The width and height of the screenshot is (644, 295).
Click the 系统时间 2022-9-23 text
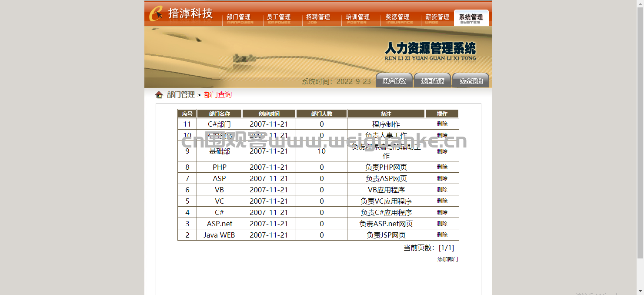point(336,81)
